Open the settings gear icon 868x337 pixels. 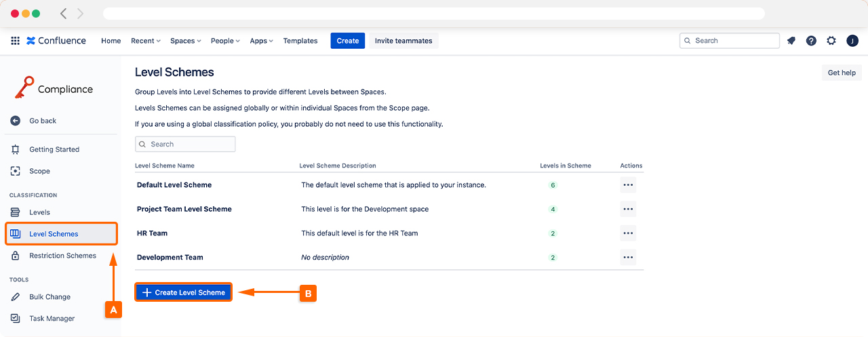(x=831, y=41)
